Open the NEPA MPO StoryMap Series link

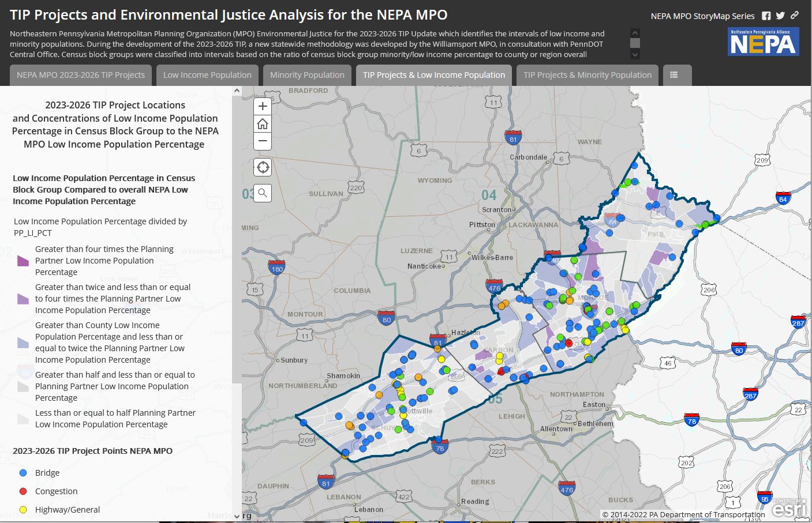point(702,16)
